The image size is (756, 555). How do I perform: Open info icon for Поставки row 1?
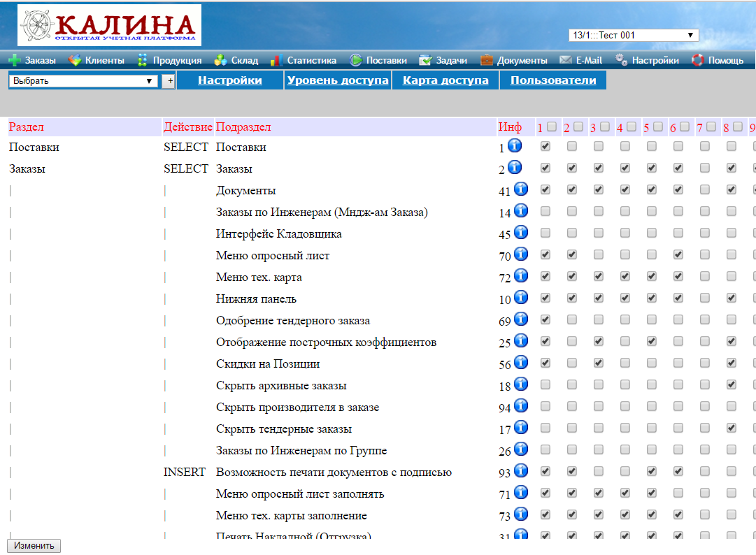(515, 145)
